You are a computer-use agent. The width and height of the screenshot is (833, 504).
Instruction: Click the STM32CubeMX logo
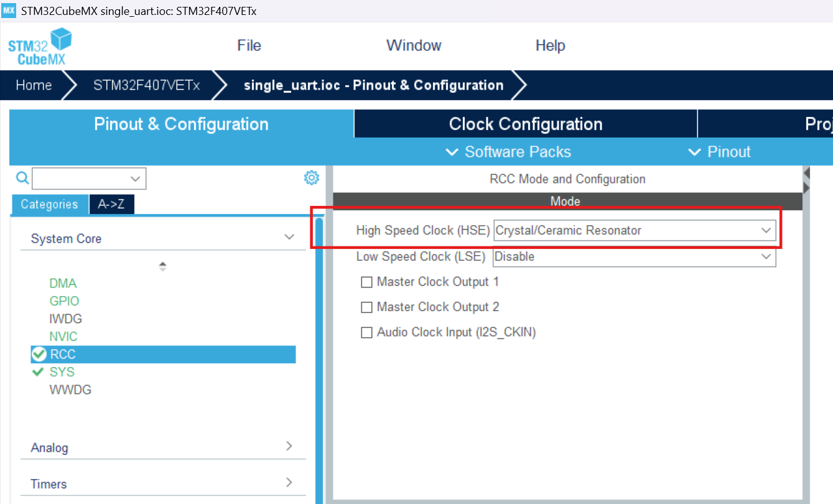[40, 47]
